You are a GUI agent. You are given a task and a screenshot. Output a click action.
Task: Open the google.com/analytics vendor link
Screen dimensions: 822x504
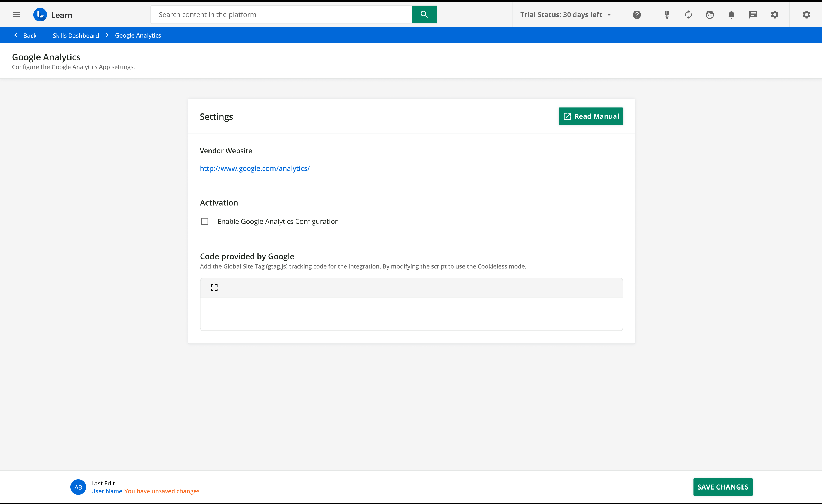pos(254,168)
